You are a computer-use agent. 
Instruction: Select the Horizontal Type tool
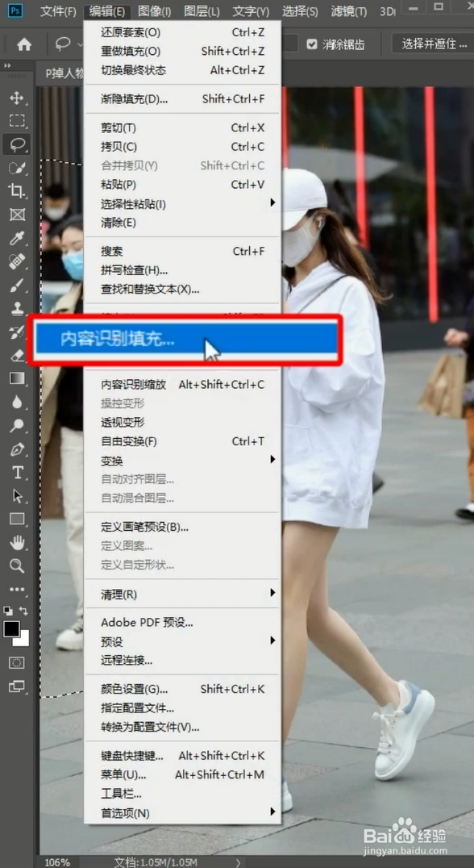(17, 472)
